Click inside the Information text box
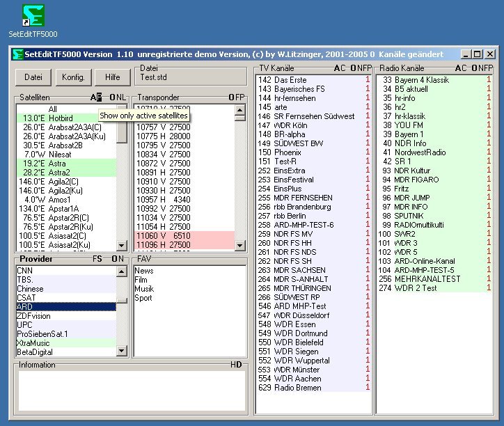The image size is (504, 426). pos(132,390)
